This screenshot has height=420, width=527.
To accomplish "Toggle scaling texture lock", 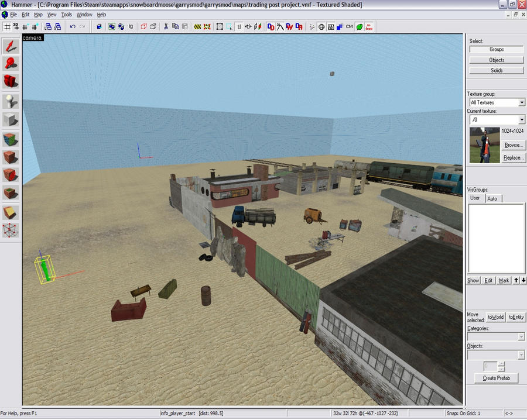I will (248, 26).
